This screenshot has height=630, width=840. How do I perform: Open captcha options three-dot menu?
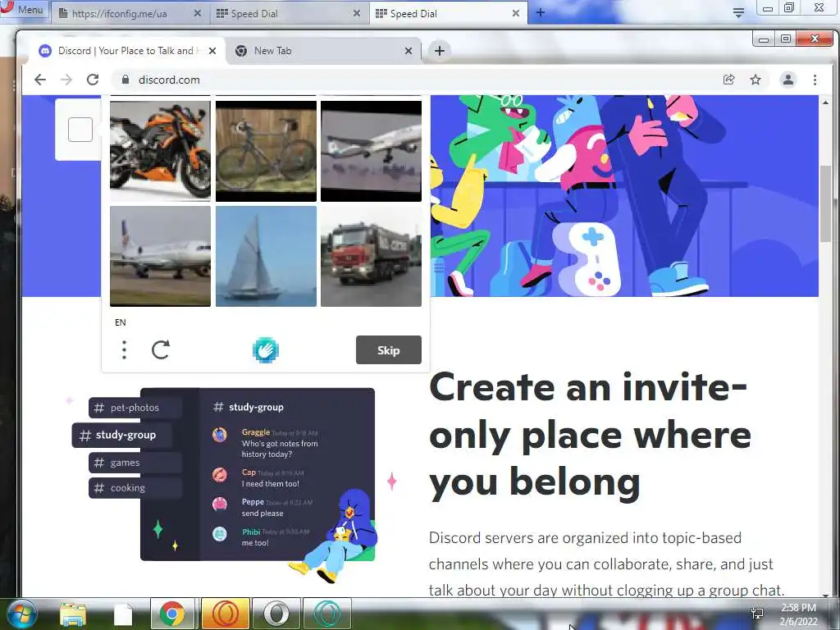click(x=125, y=349)
